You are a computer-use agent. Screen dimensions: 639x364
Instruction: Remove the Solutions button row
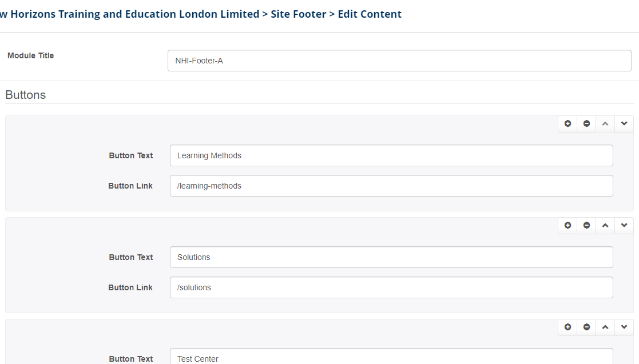tap(586, 226)
